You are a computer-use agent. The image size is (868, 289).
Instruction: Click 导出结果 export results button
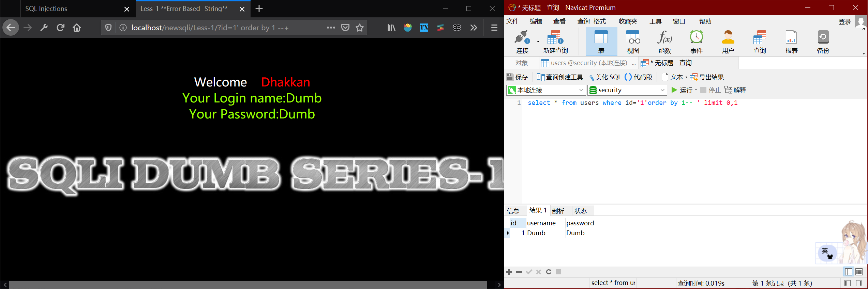707,77
